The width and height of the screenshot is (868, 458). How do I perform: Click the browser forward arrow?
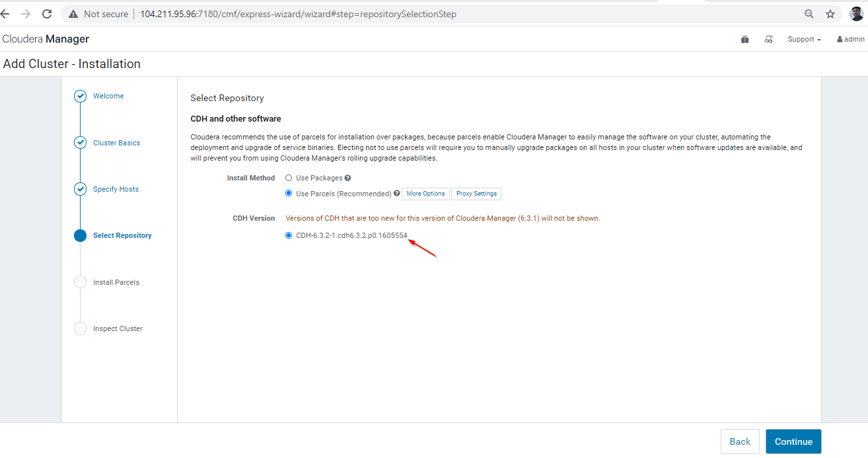point(26,14)
